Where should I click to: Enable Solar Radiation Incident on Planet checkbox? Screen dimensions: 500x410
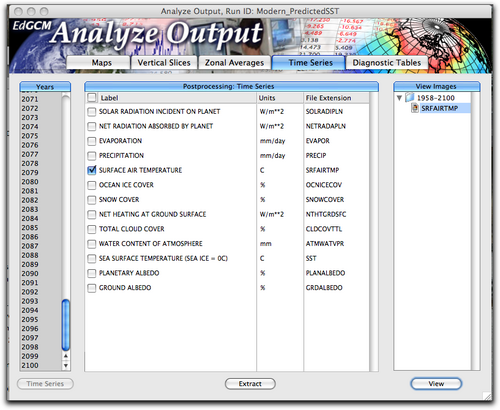91,112
